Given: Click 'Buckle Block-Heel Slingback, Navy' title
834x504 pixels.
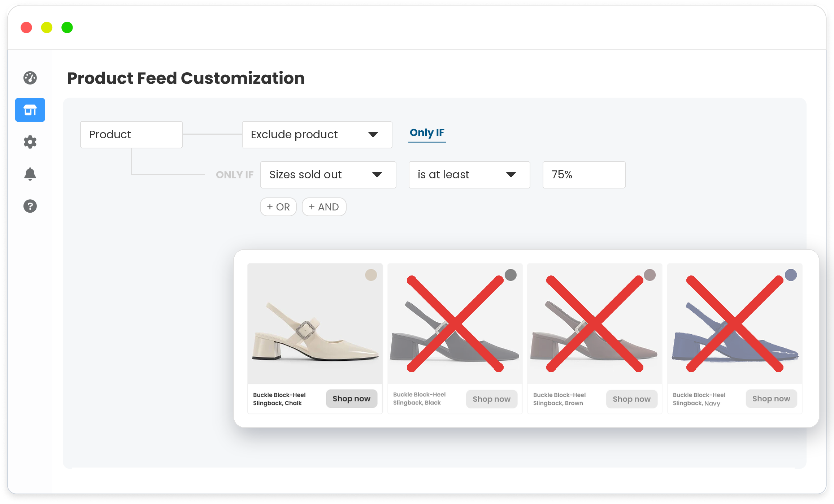Looking at the screenshot, I should (x=699, y=399).
